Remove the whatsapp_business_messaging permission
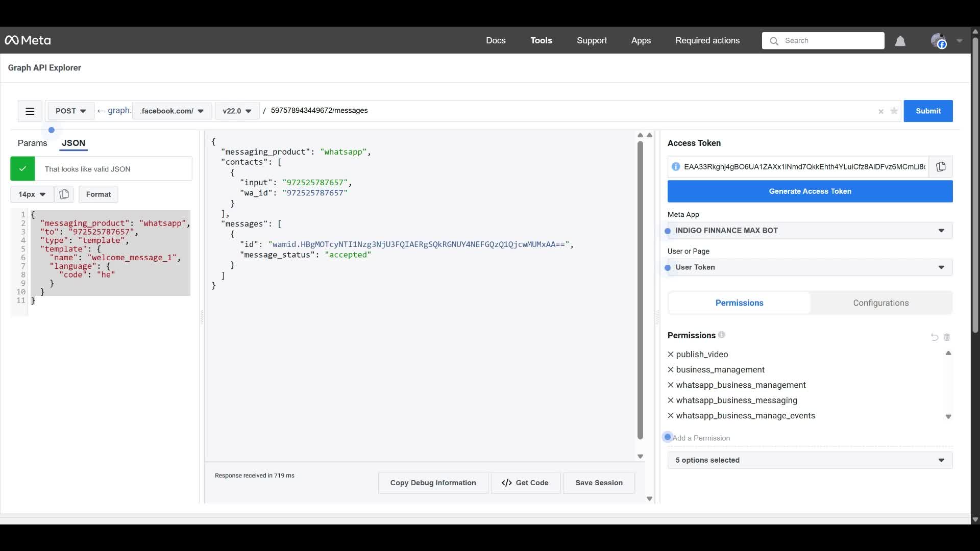Viewport: 980px width, 551px height. [x=671, y=400]
